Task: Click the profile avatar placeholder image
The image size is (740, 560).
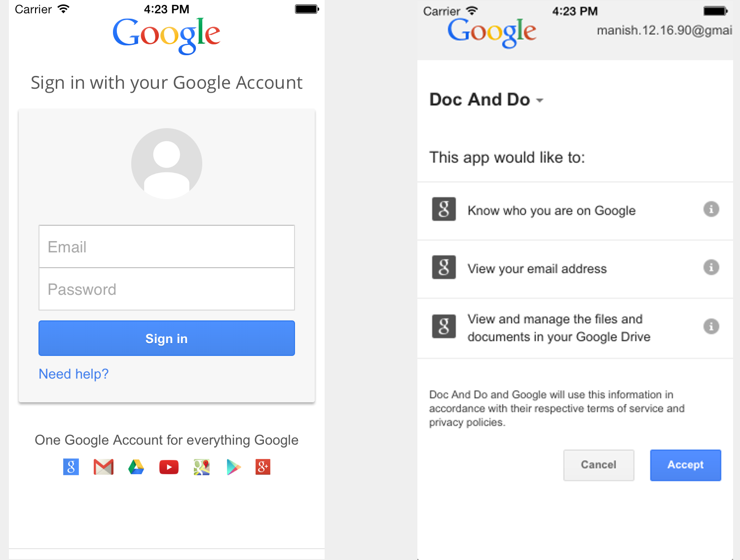Action: pyautogui.click(x=167, y=164)
